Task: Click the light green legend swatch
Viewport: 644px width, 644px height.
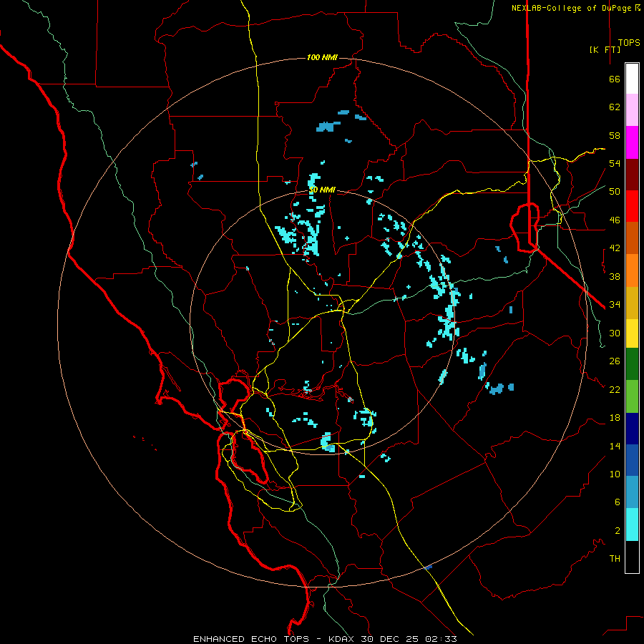Action: click(x=632, y=396)
